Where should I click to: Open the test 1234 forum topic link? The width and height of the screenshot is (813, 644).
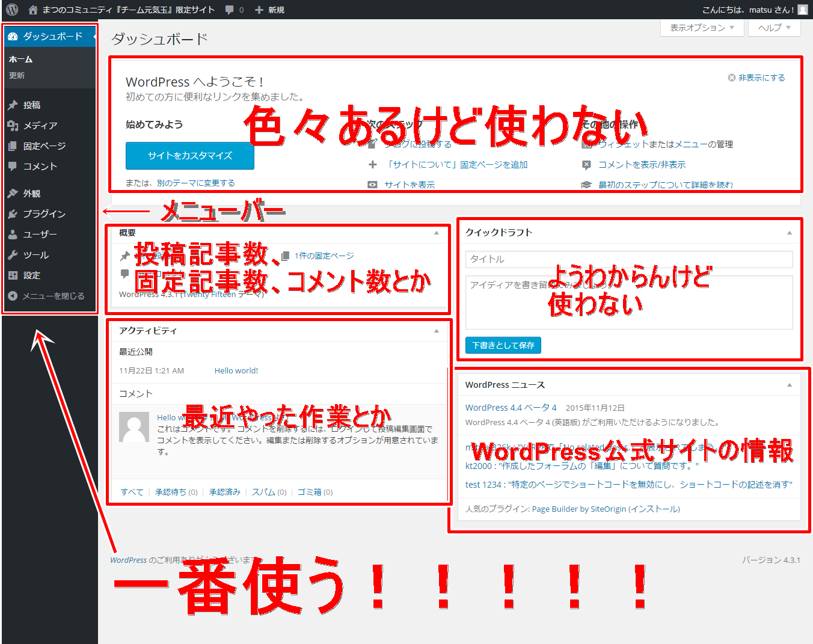click(x=629, y=485)
